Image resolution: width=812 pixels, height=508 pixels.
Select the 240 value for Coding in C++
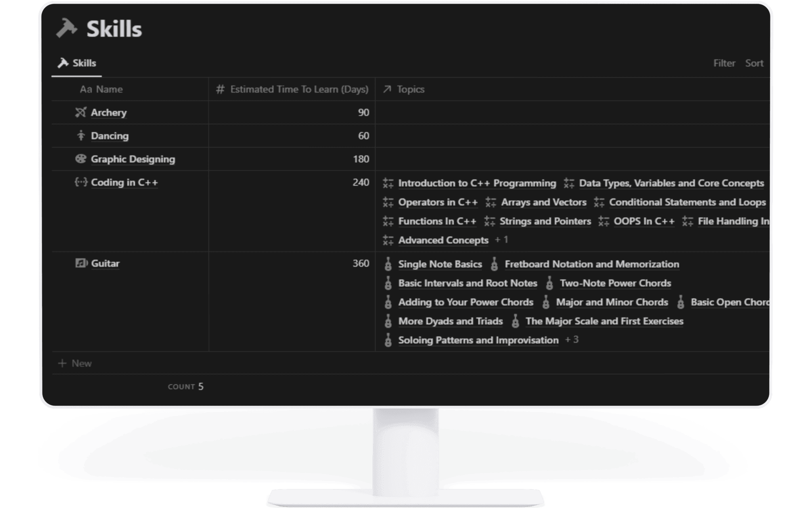[361, 183]
